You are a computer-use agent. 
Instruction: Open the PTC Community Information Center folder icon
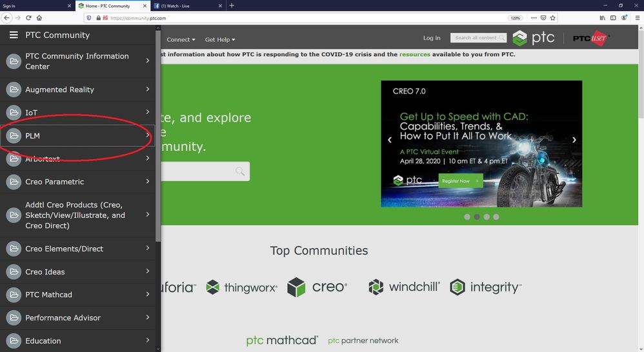click(14, 61)
